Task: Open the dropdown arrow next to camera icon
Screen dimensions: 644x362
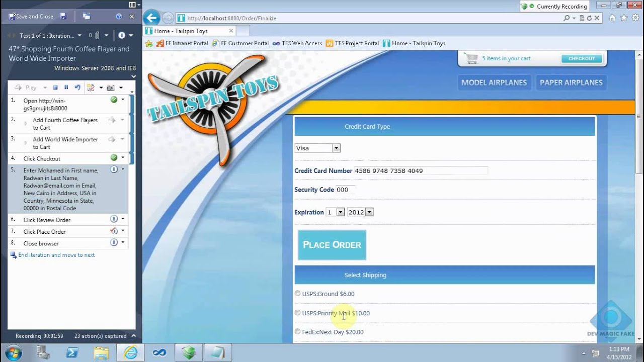Action: pyautogui.click(x=121, y=88)
